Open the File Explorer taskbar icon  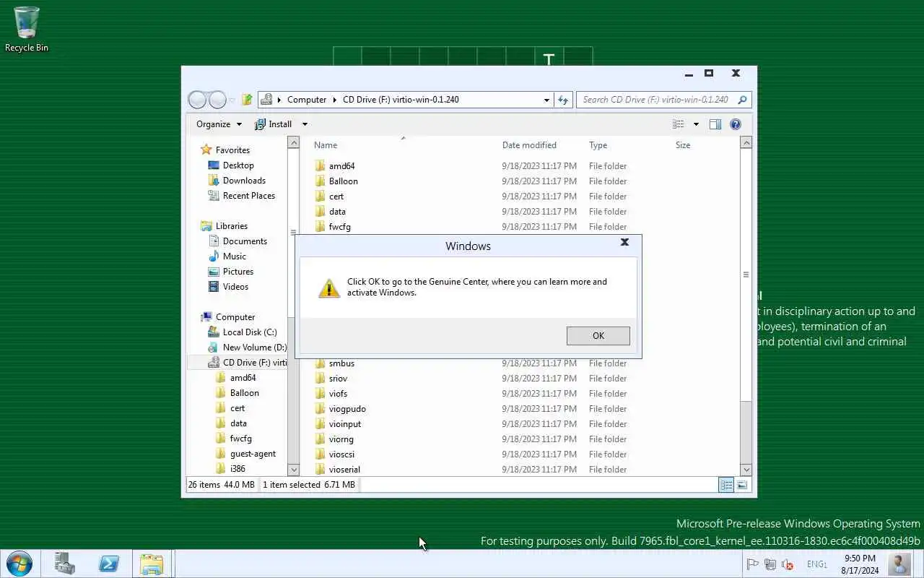point(152,564)
